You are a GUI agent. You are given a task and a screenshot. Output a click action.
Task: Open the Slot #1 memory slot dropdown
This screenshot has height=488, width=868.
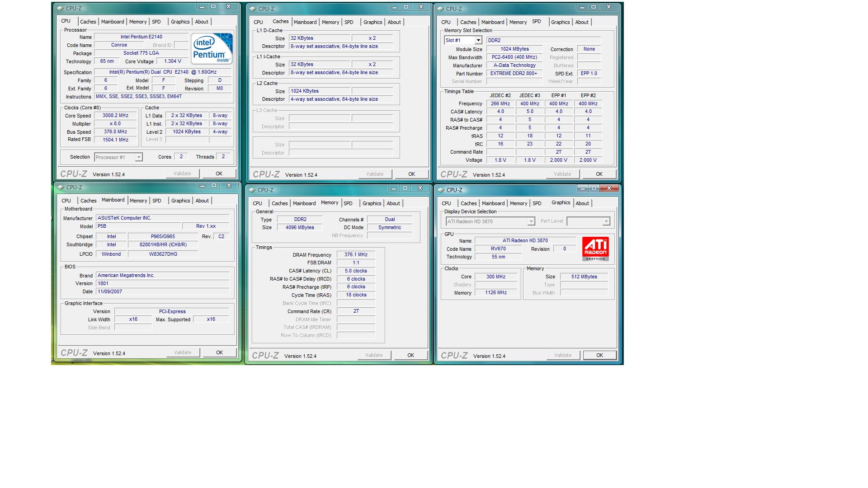(x=478, y=40)
